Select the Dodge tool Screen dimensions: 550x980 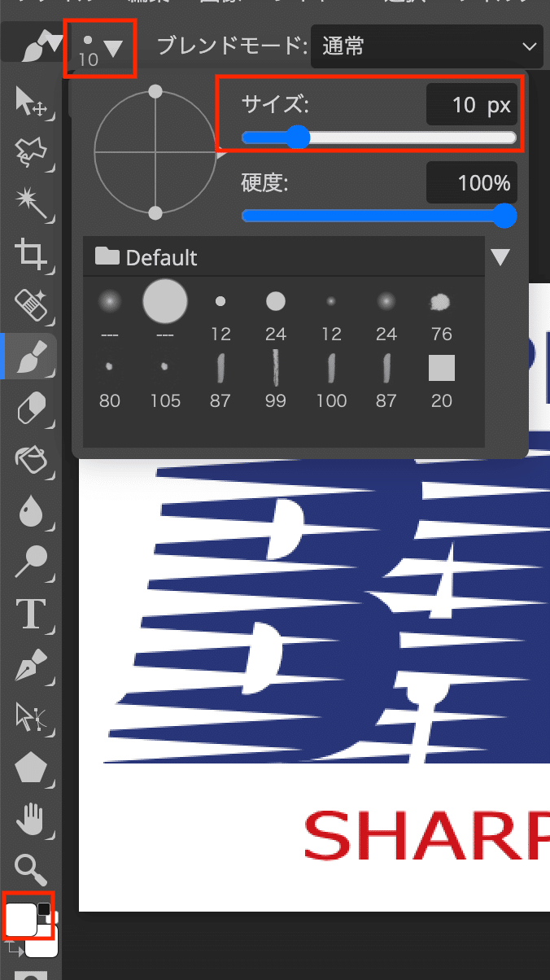point(31,562)
